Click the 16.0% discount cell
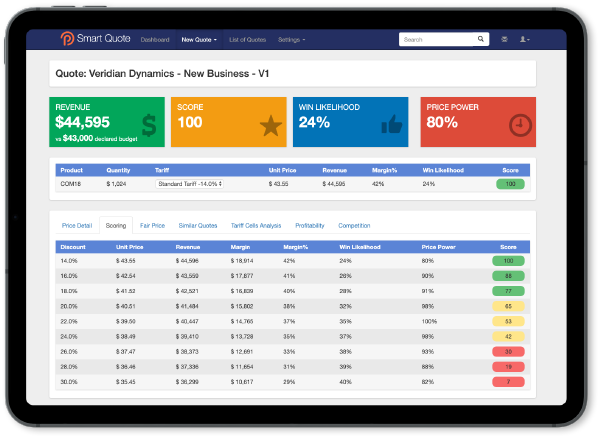Viewport: 600px width, 438px height. 69,276
